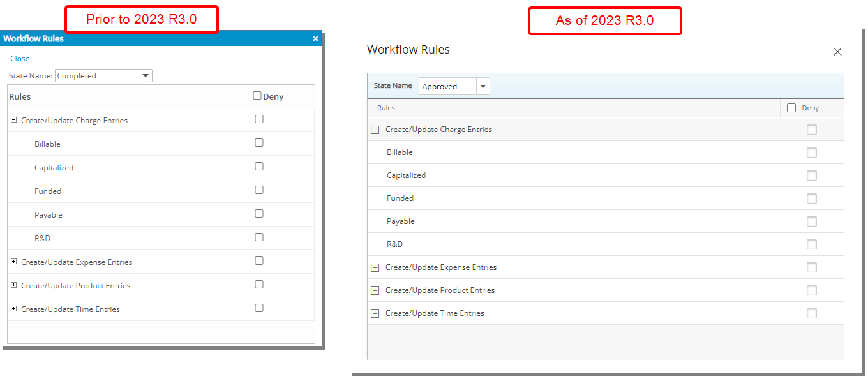Expand Create/Update Time Entries in new dialog
The image size is (868, 379).
point(375,313)
